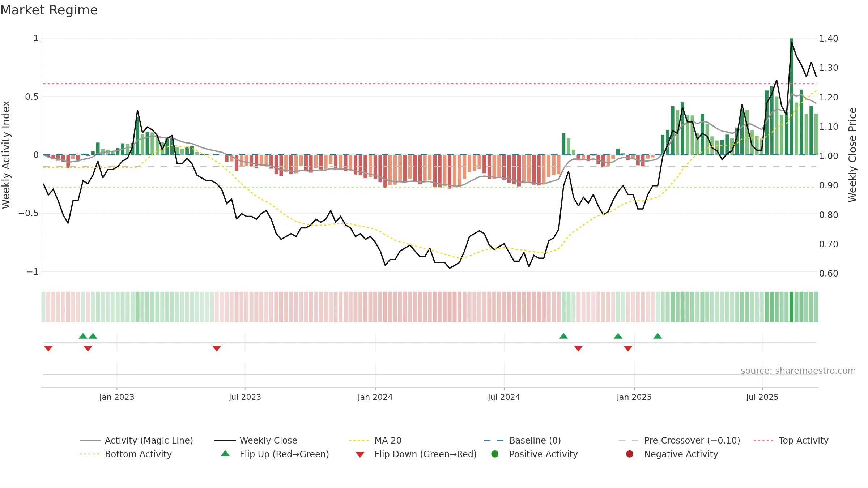Click the Jan 2024 x-axis label
This screenshot has width=868, height=488.
375,397
